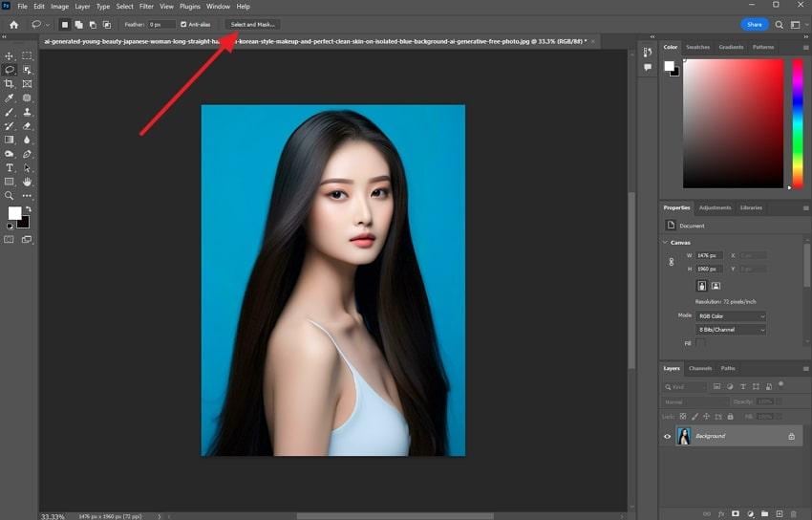812x520 pixels.
Task: Choose Add to selection mode
Action: [x=78, y=24]
